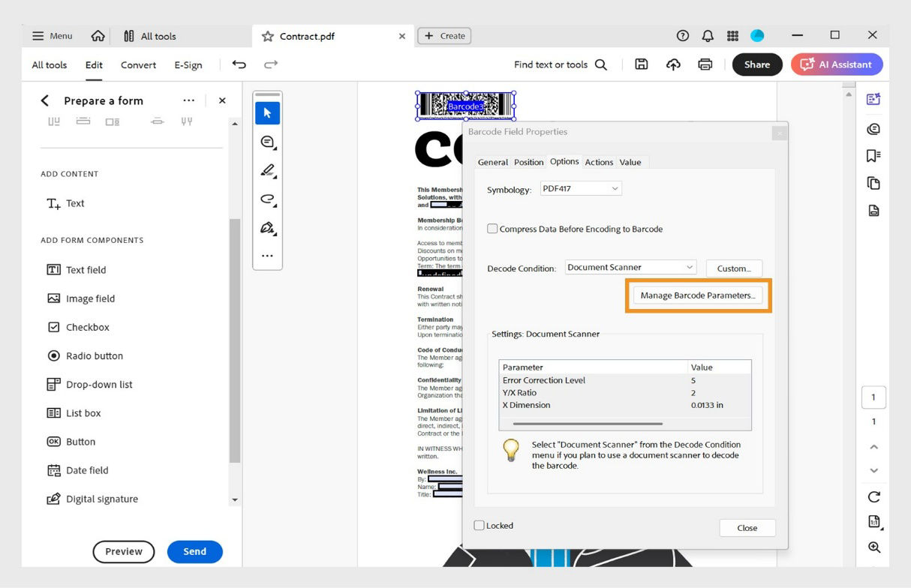
Task: Open the Highlight pen tool
Action: point(267,170)
